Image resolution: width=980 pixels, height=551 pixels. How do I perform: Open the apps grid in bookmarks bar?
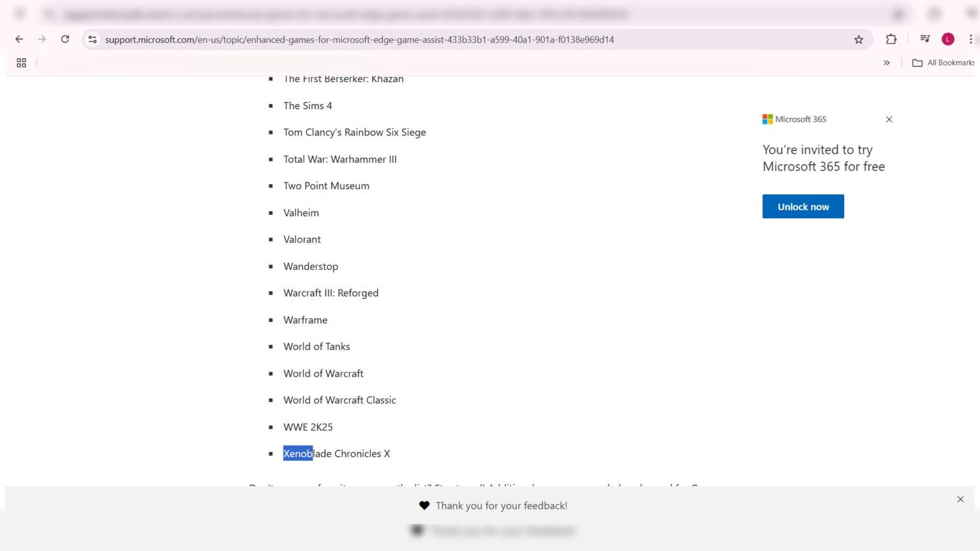click(21, 62)
